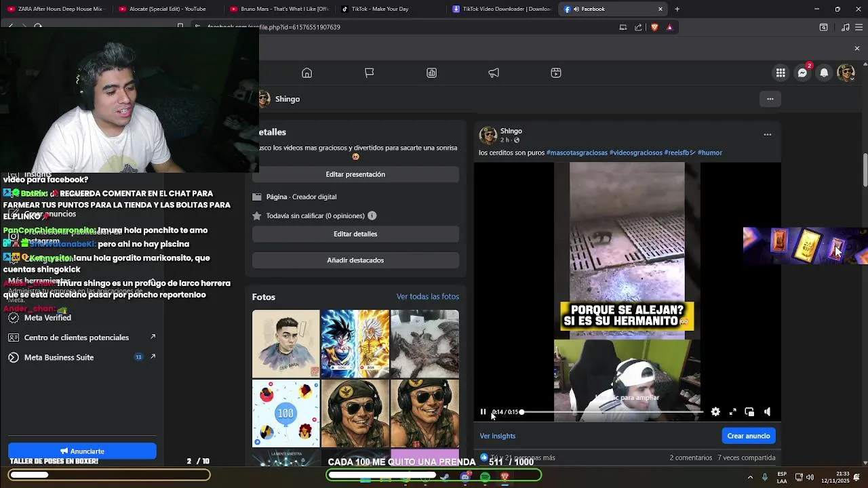This screenshot has width=868, height=488.
Task: Open Ver insights link
Action: coord(498,436)
